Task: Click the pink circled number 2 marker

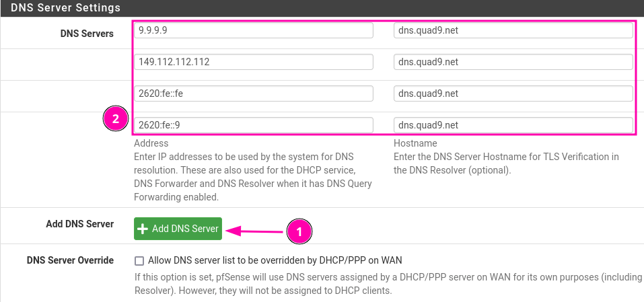Action: click(x=115, y=120)
